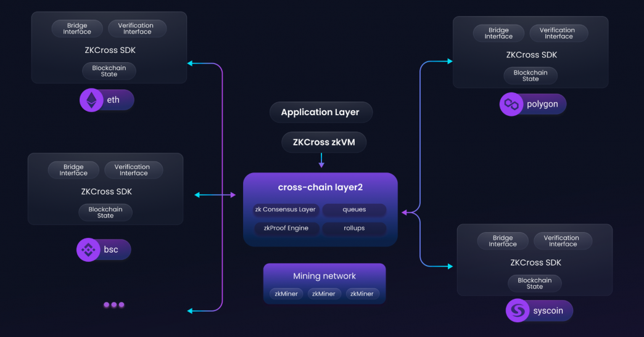Select the queues module
This screenshot has height=337, width=644.
click(x=354, y=209)
